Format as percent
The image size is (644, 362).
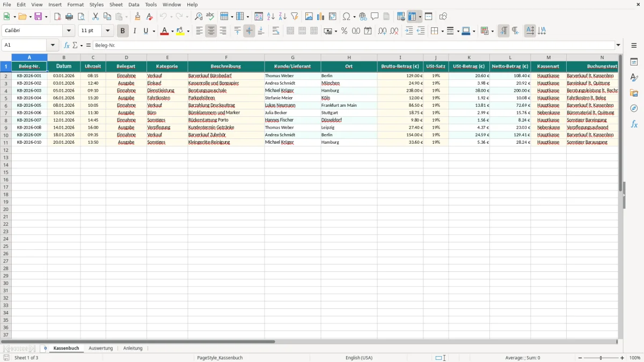coord(344,31)
